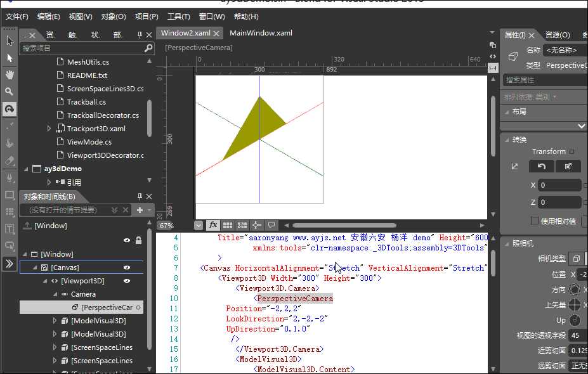Open the 排列依据: 类别 sort option

[x=530, y=97]
